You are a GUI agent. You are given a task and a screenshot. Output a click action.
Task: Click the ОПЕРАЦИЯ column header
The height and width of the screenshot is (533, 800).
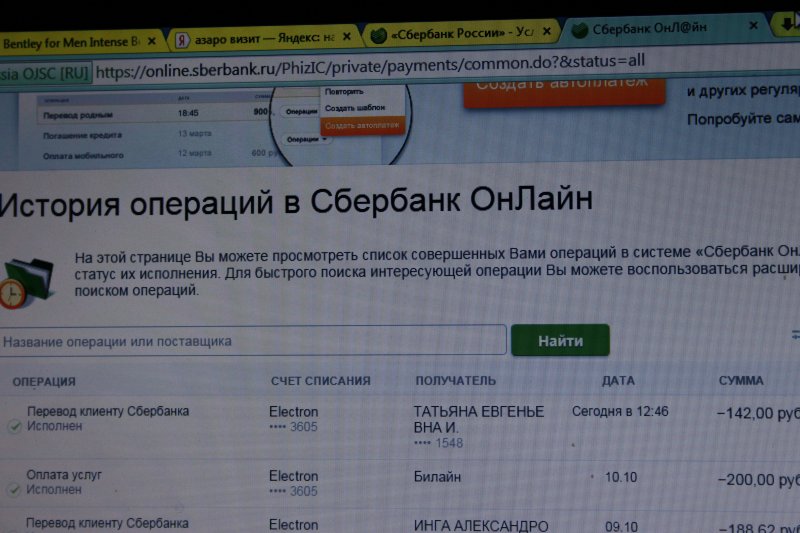(44, 382)
